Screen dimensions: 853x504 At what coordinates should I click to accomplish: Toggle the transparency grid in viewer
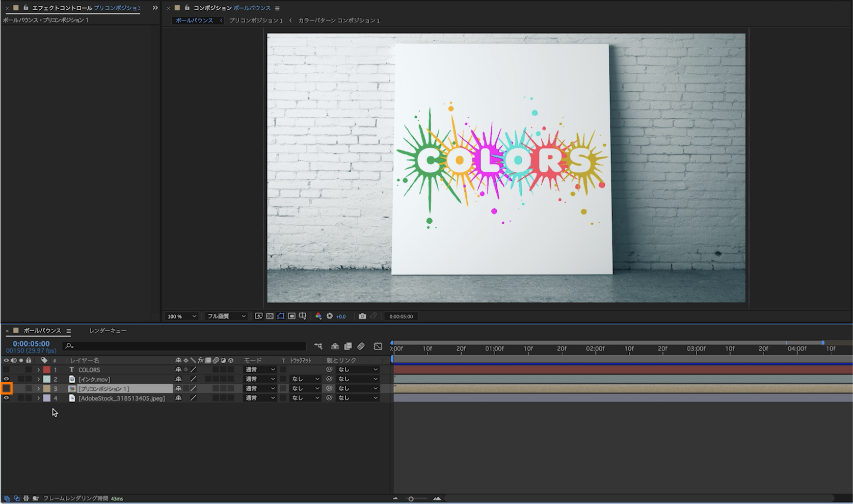point(270,316)
